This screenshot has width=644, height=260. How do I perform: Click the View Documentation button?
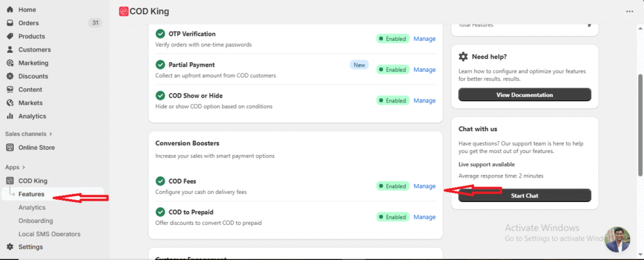(x=525, y=95)
